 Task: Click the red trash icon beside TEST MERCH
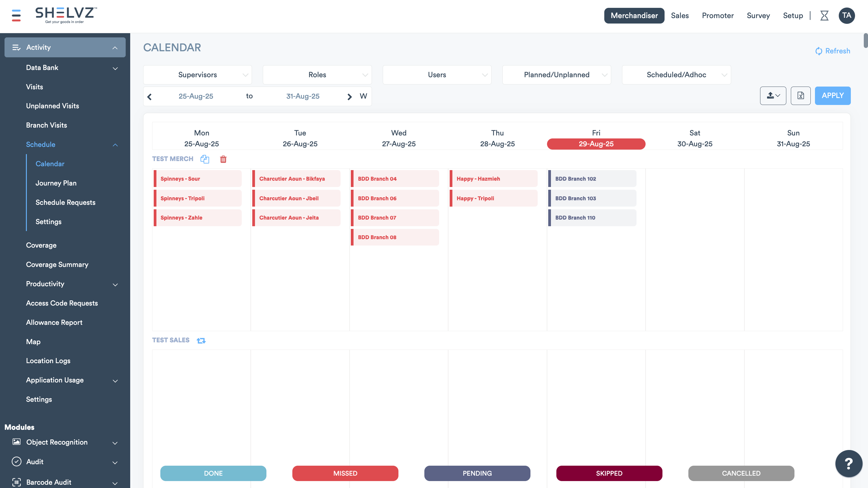click(x=223, y=159)
